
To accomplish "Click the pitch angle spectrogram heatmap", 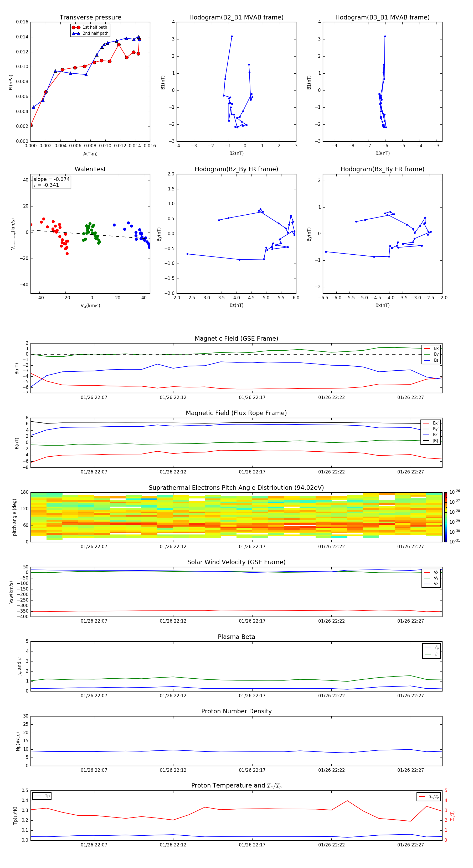I will [x=236, y=517].
